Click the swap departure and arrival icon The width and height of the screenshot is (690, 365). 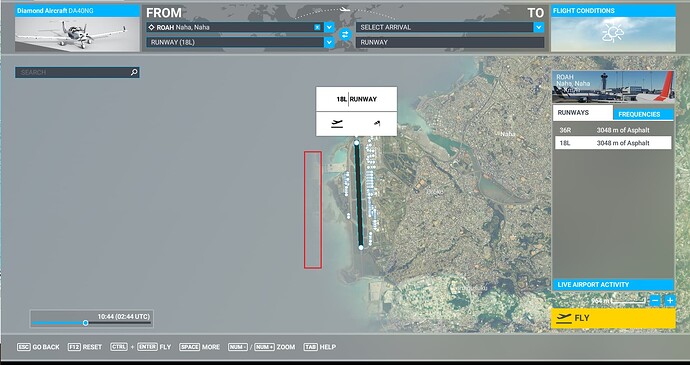[x=345, y=34]
